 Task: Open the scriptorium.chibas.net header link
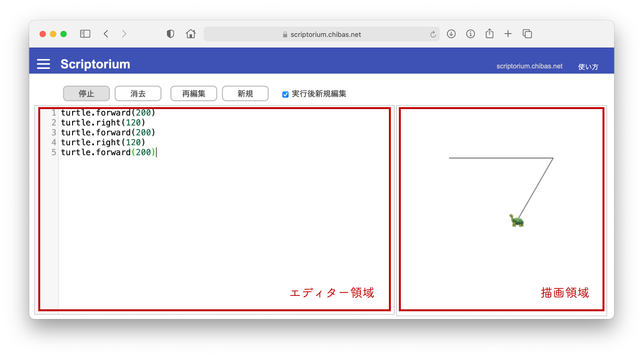(529, 66)
